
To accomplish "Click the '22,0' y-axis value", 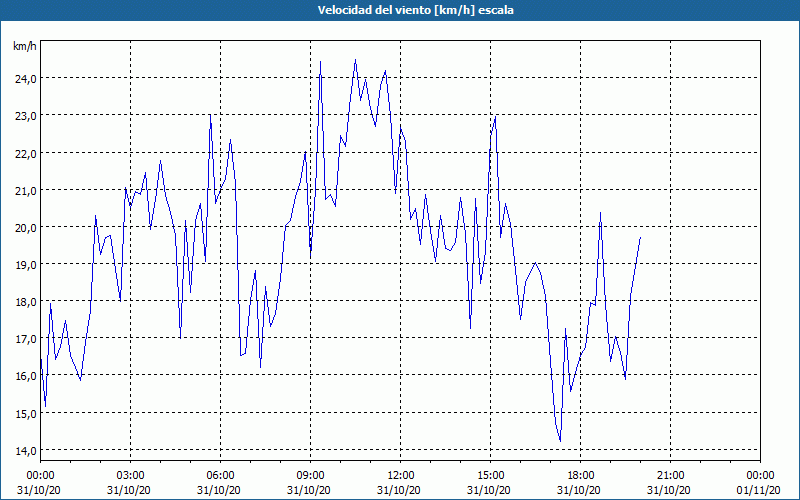I will coord(26,153).
